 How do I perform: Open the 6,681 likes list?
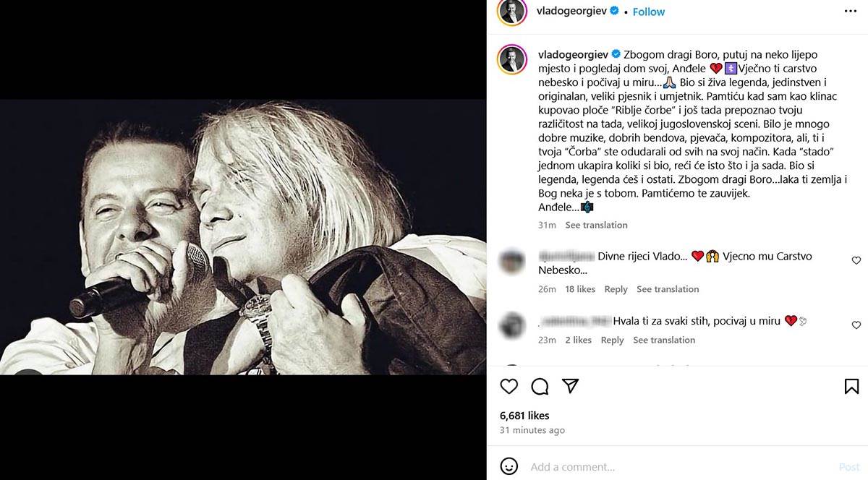pyautogui.click(x=524, y=416)
